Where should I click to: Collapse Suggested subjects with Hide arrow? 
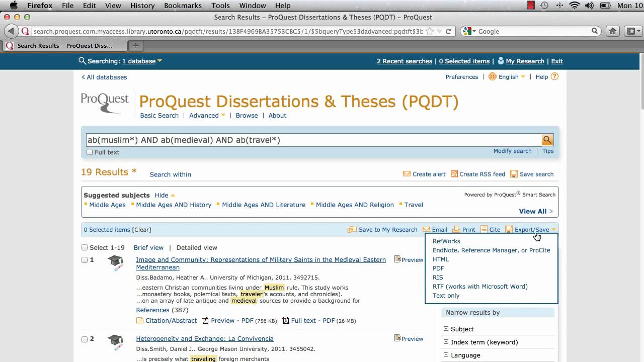pos(173,195)
